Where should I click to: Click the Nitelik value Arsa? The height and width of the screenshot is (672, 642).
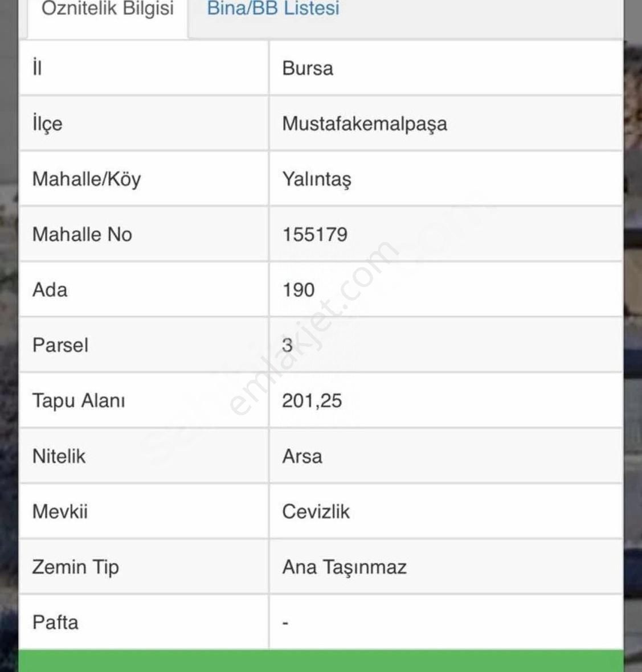(x=302, y=456)
